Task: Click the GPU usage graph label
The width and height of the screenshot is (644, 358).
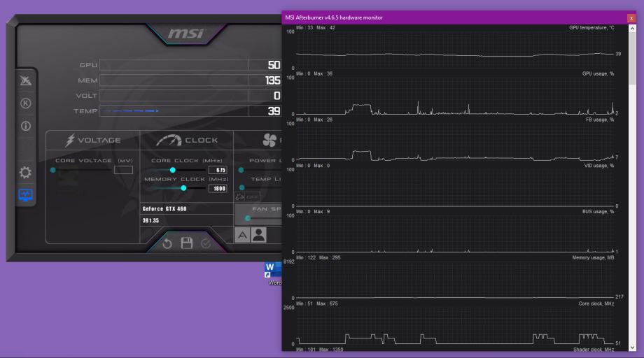Action: pos(598,74)
